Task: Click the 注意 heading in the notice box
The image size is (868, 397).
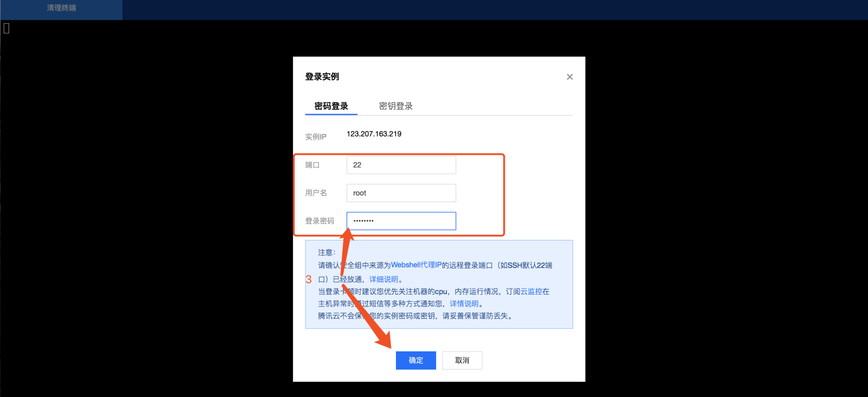Action: pos(327,252)
